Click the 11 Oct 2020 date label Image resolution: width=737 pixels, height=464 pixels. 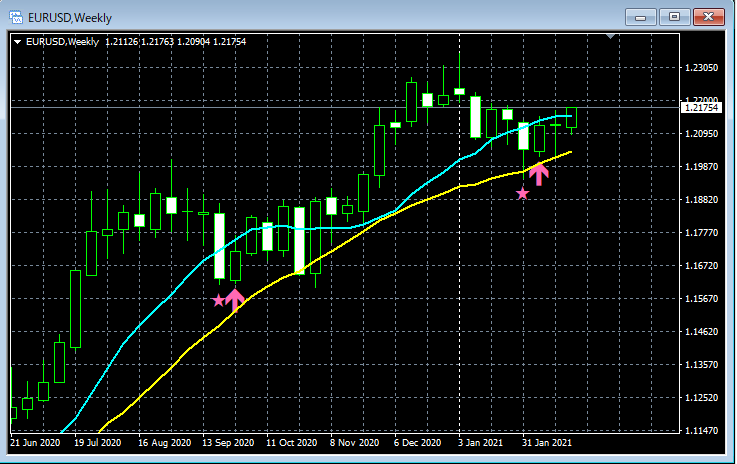tap(291, 443)
